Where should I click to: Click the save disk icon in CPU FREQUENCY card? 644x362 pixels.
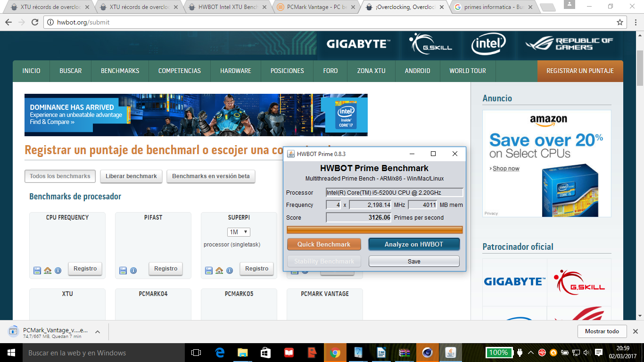[37, 271]
